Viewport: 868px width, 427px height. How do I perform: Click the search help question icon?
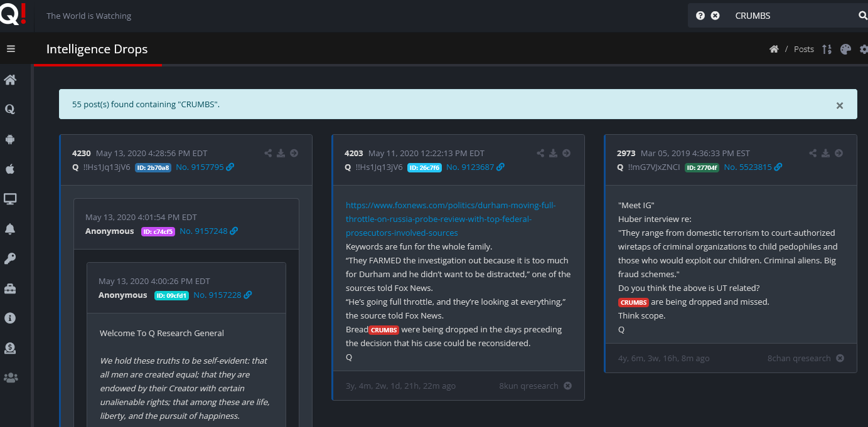700,16
